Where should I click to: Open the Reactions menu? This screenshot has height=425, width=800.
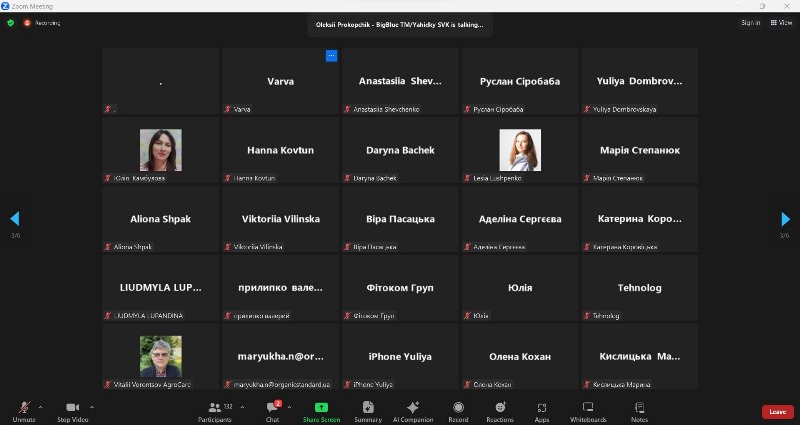point(500,410)
